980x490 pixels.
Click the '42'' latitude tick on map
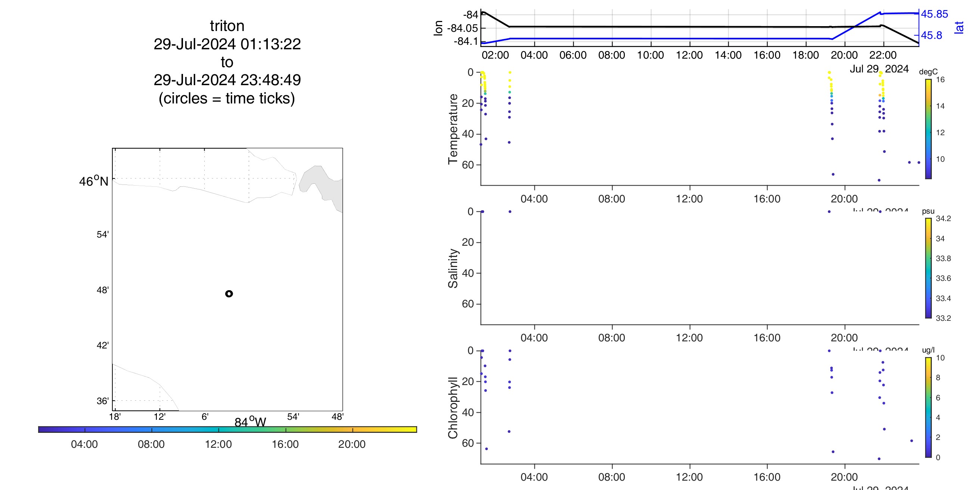pos(103,345)
